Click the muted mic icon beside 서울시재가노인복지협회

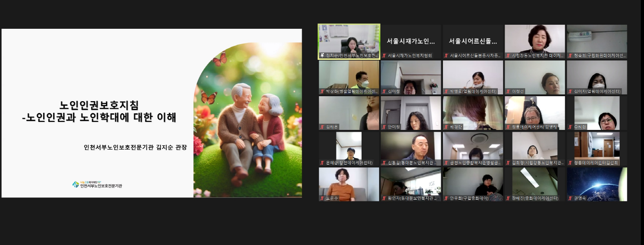point(384,56)
